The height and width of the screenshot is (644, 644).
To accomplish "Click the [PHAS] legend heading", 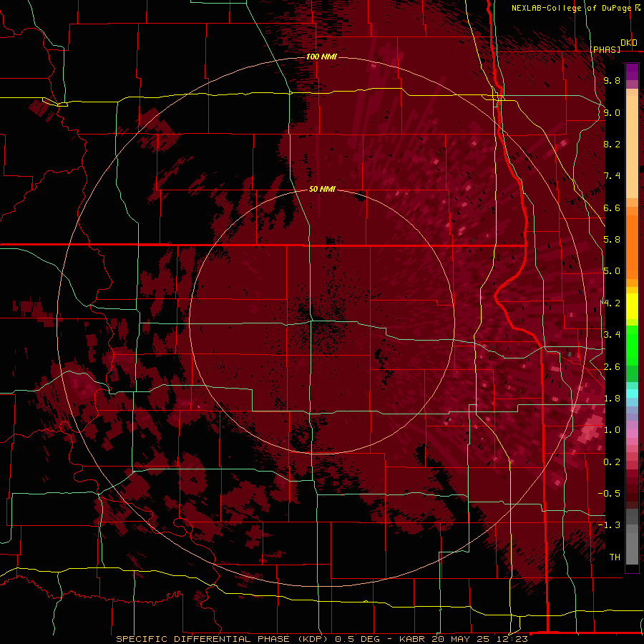I will click(x=605, y=49).
